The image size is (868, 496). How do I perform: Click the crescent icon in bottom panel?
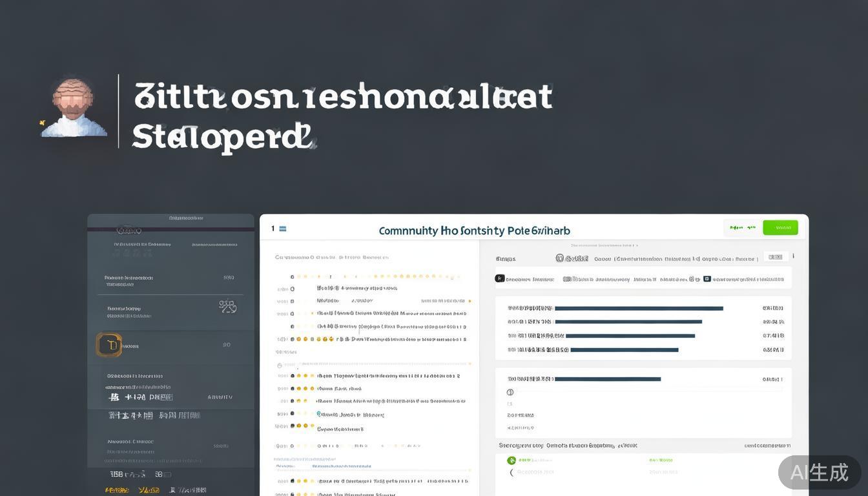click(x=512, y=473)
